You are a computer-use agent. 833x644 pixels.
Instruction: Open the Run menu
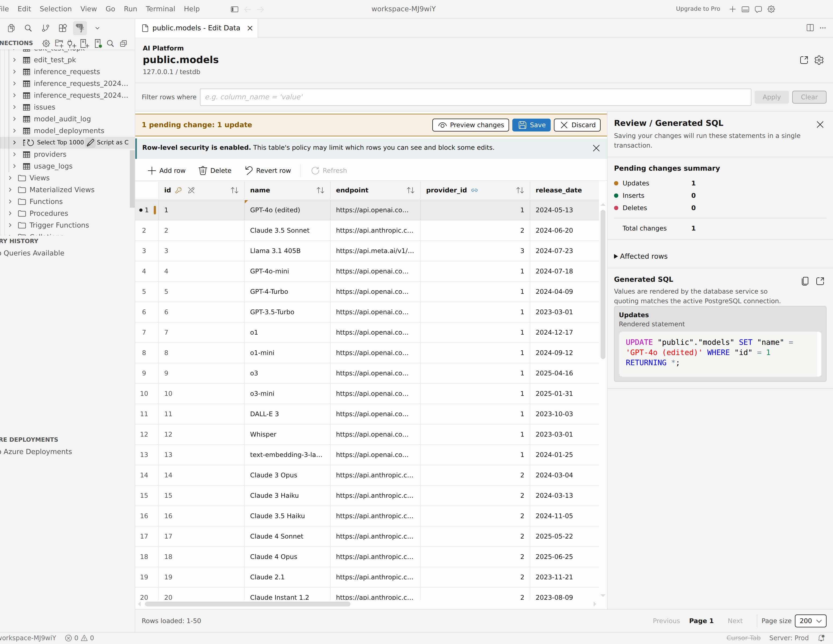pos(130,9)
